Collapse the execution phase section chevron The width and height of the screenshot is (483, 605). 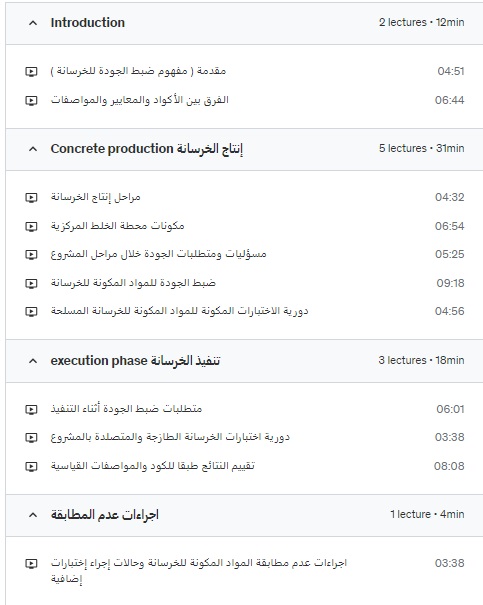point(33,361)
